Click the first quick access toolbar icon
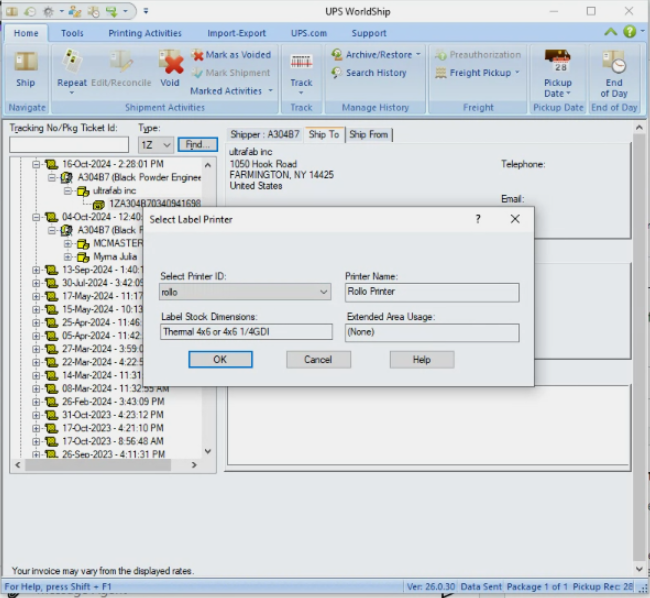The width and height of the screenshot is (650, 598). (x=12, y=12)
